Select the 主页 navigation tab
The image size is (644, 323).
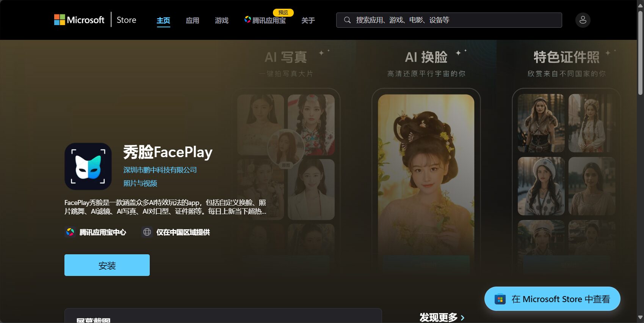coord(163,20)
